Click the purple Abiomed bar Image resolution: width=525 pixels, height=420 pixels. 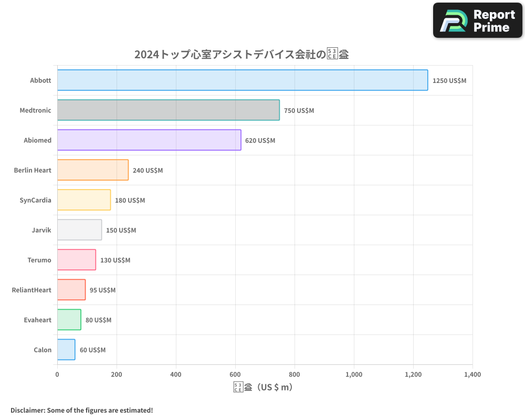click(x=149, y=140)
